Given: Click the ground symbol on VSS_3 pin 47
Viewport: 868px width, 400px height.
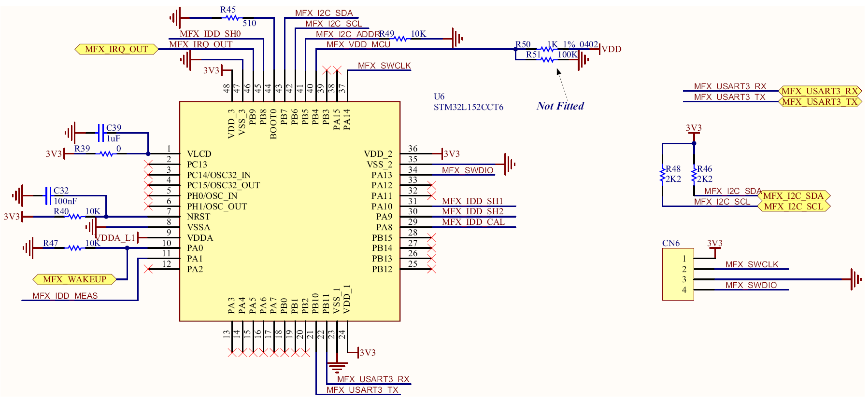Looking at the screenshot, I should 186,60.
